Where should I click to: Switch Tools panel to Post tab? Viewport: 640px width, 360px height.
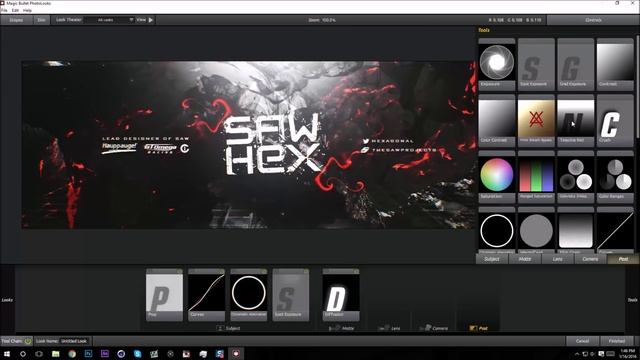[623, 259]
